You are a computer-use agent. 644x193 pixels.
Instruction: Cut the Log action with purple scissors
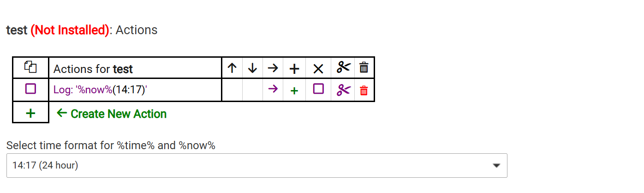pos(343,90)
